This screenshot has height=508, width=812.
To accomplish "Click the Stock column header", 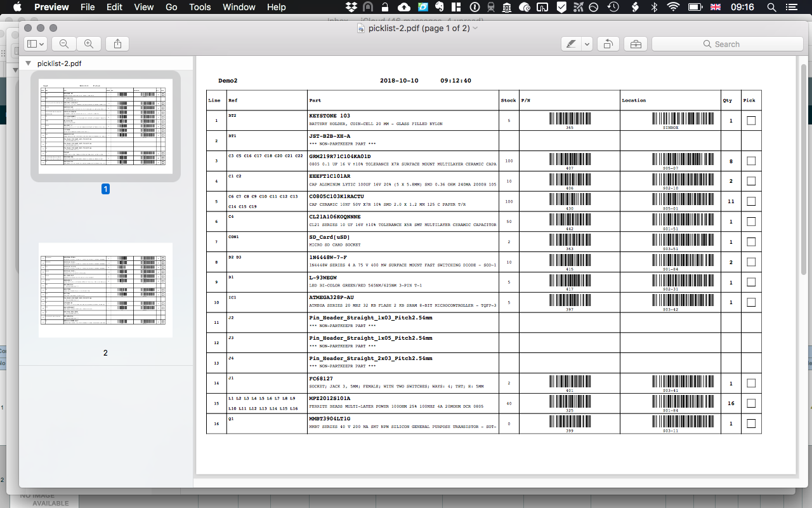I will click(x=508, y=100).
